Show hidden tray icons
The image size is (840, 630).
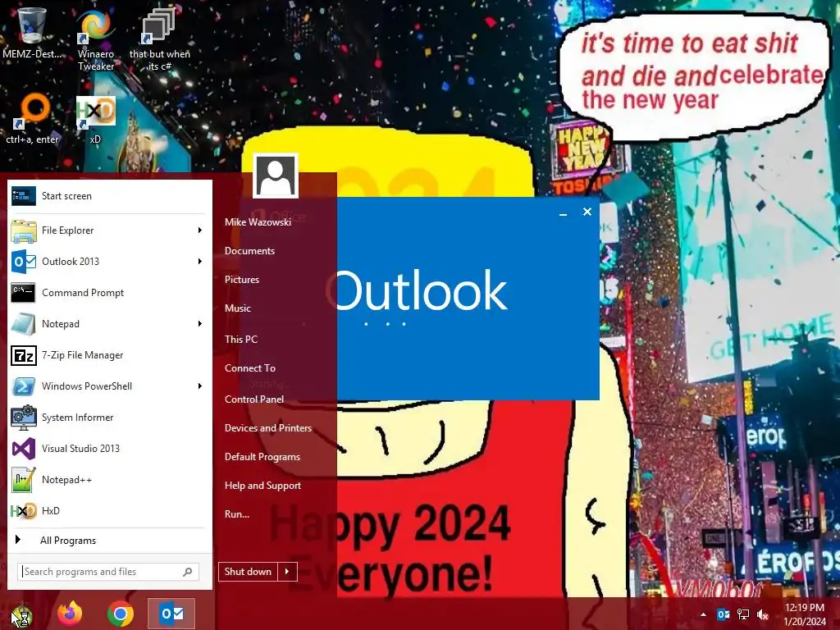(x=703, y=614)
